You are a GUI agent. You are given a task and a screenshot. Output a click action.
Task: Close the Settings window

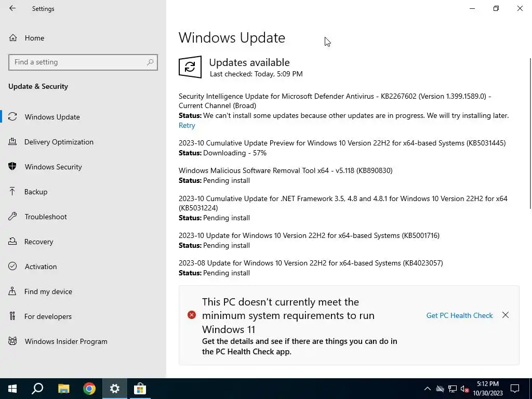[520, 8]
